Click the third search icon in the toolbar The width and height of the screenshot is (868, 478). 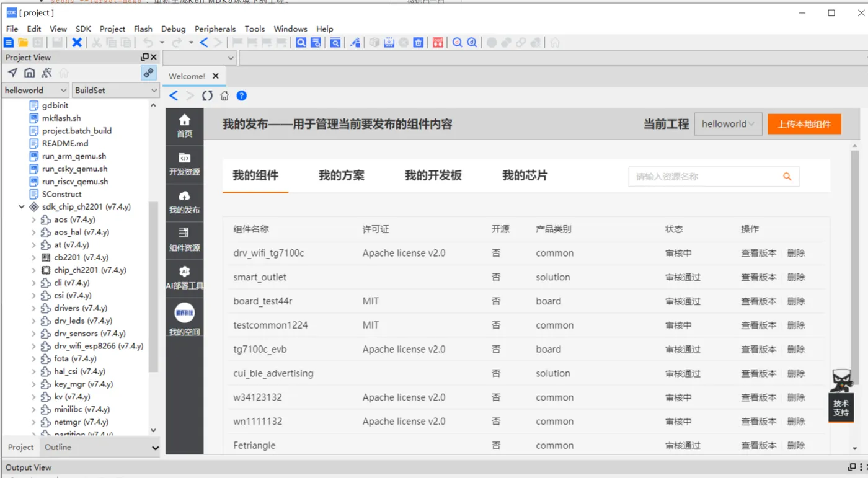coord(335,43)
